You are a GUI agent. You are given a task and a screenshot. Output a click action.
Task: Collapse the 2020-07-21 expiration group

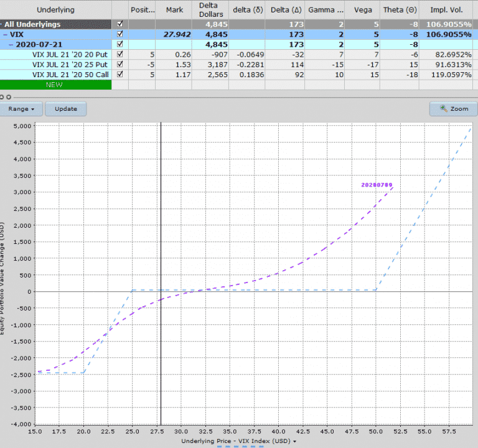[11, 44]
